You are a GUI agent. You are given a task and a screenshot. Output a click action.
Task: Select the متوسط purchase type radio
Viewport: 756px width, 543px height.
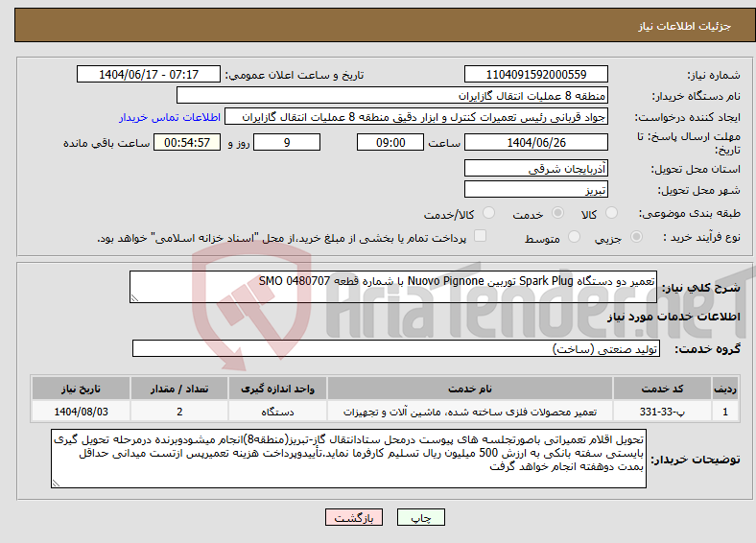click(574, 237)
